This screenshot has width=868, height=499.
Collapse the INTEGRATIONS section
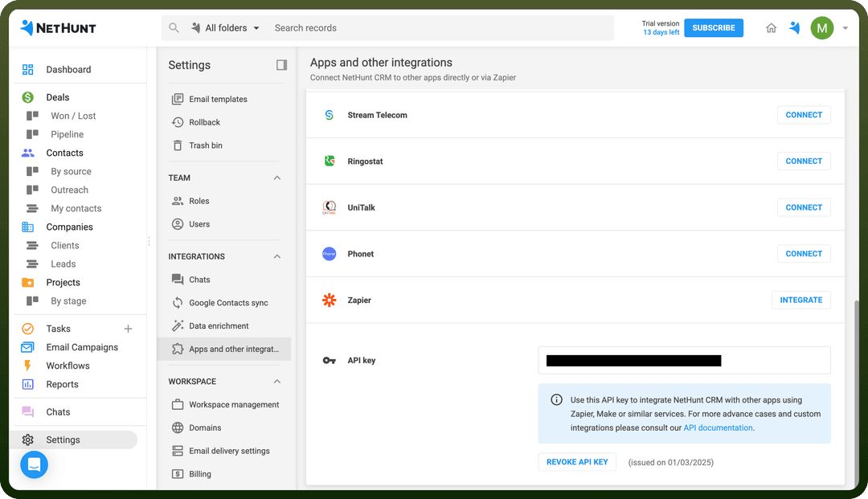click(277, 256)
